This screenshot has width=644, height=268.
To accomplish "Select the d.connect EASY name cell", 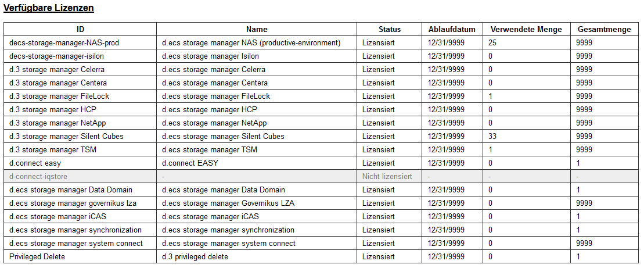I will pos(257,163).
